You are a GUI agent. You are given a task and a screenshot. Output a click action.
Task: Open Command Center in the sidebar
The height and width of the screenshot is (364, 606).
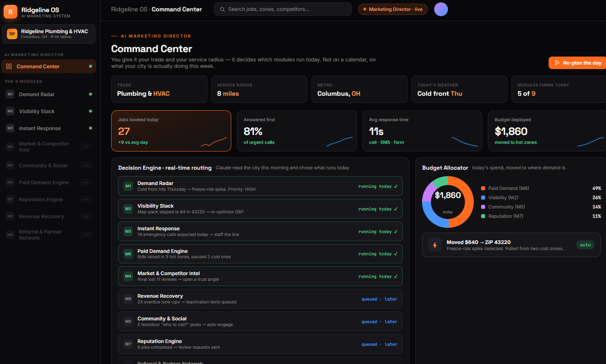pos(49,66)
